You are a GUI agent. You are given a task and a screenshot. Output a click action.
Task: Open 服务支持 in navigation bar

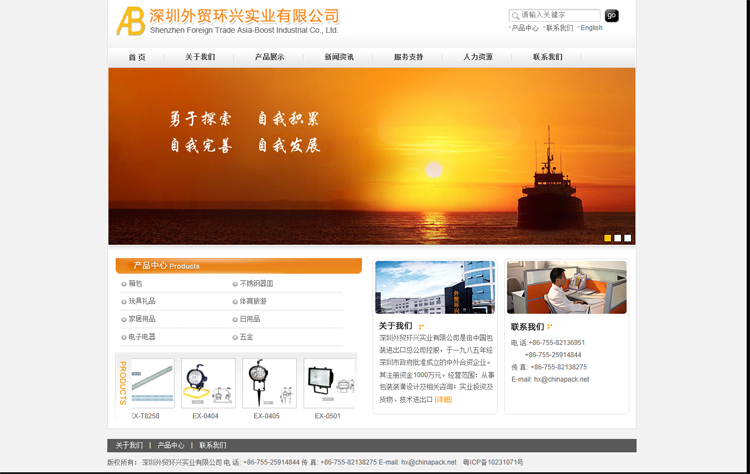(408, 57)
